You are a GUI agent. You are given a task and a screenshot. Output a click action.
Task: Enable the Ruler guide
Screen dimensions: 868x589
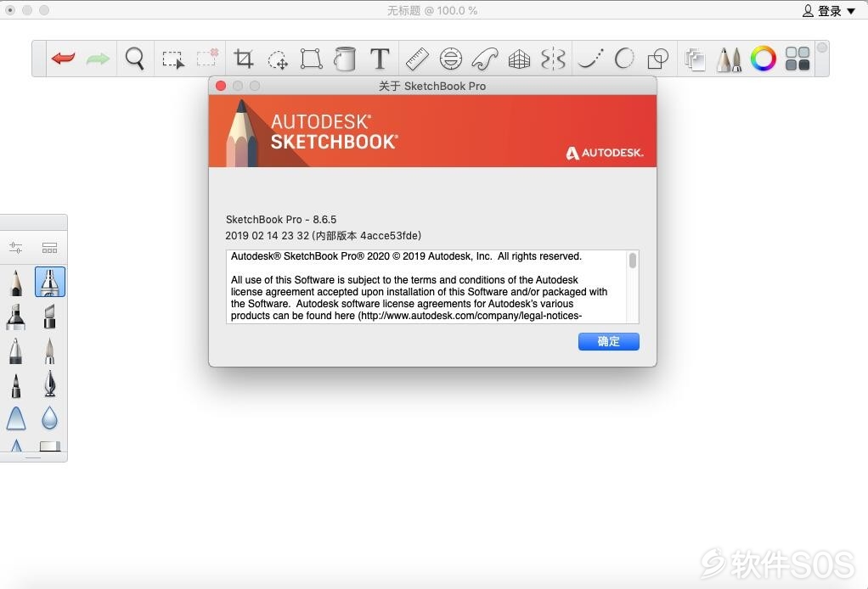click(x=417, y=59)
